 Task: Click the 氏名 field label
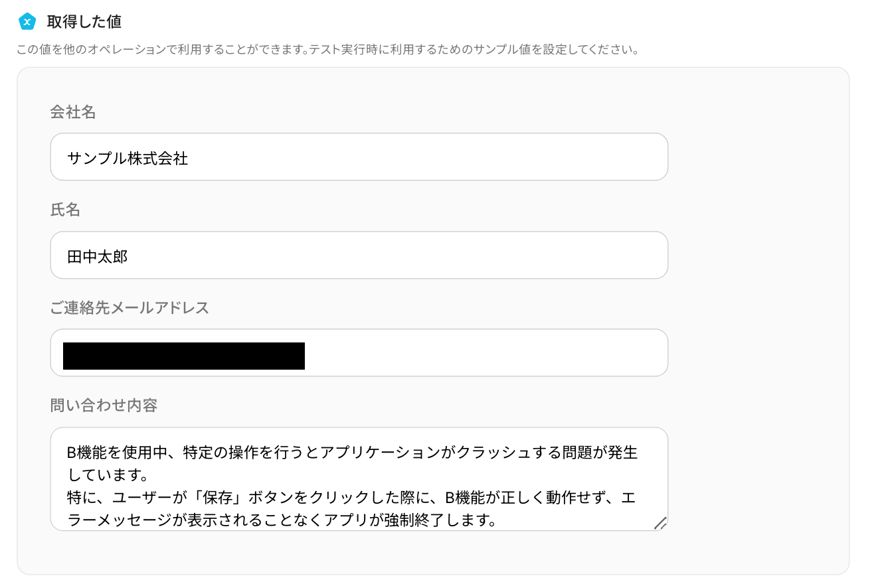65,210
